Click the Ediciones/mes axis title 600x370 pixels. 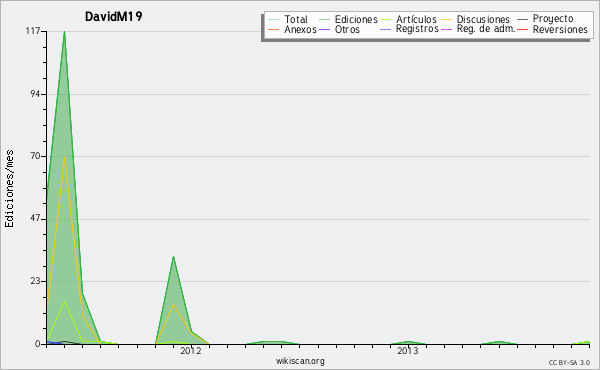click(9, 189)
